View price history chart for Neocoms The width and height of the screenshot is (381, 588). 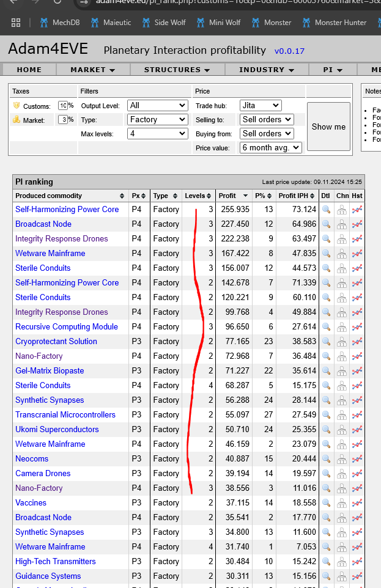click(x=357, y=459)
